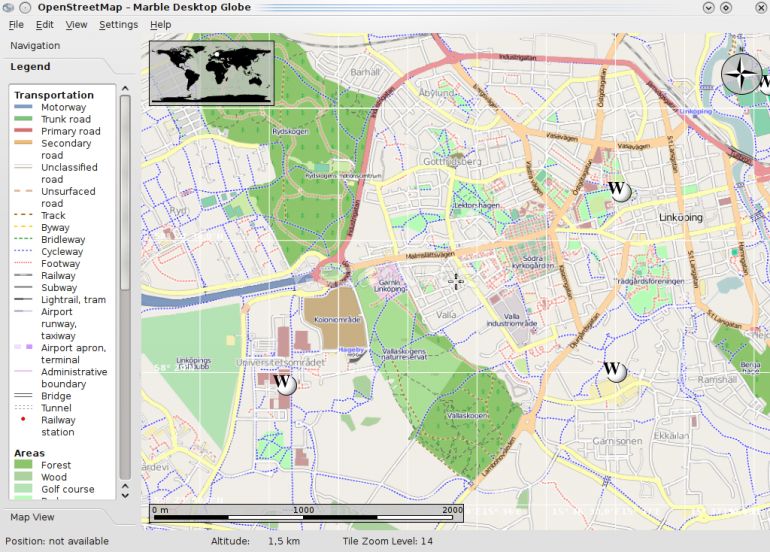The image size is (770, 552).
Task: Click the Tile Zoom Level status text
Action: click(387, 541)
